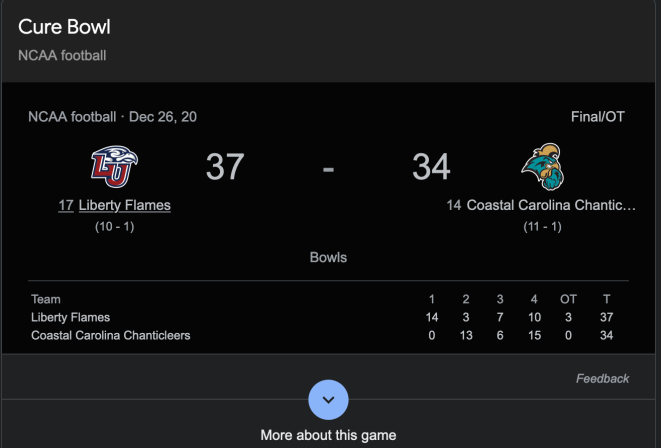661x448 pixels.
Task: Select the Liberty Flames row in the score table
Action: (71, 317)
